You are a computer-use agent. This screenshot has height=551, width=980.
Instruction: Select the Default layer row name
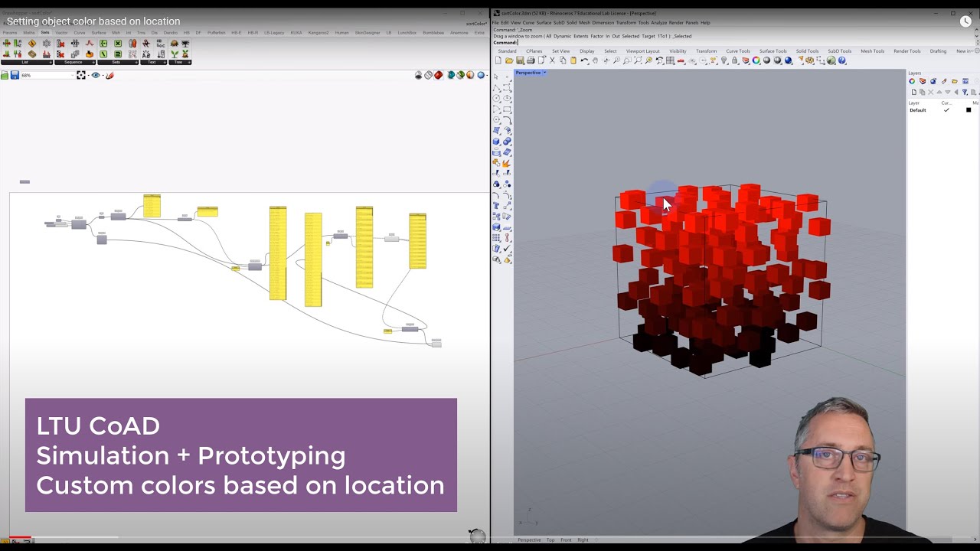click(918, 110)
